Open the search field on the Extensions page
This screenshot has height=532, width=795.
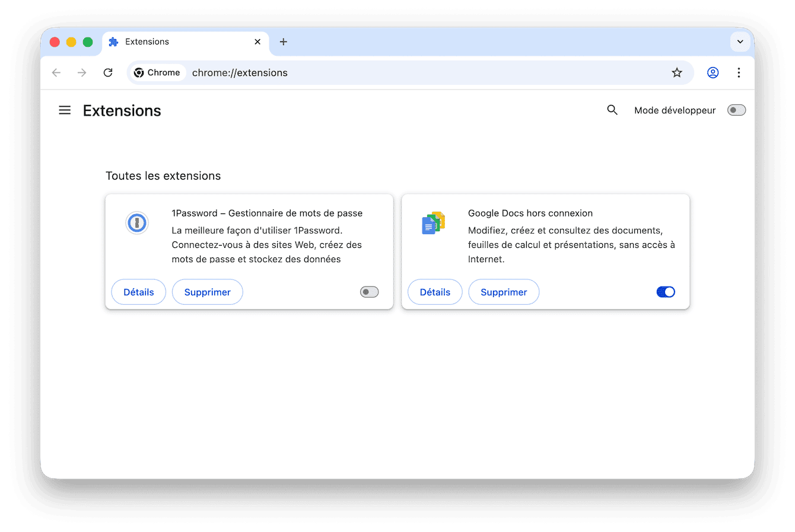click(x=612, y=110)
